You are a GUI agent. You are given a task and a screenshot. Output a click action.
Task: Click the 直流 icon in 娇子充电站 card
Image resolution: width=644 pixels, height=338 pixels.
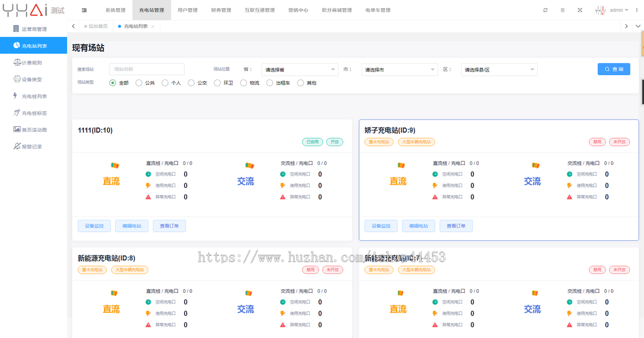click(401, 166)
